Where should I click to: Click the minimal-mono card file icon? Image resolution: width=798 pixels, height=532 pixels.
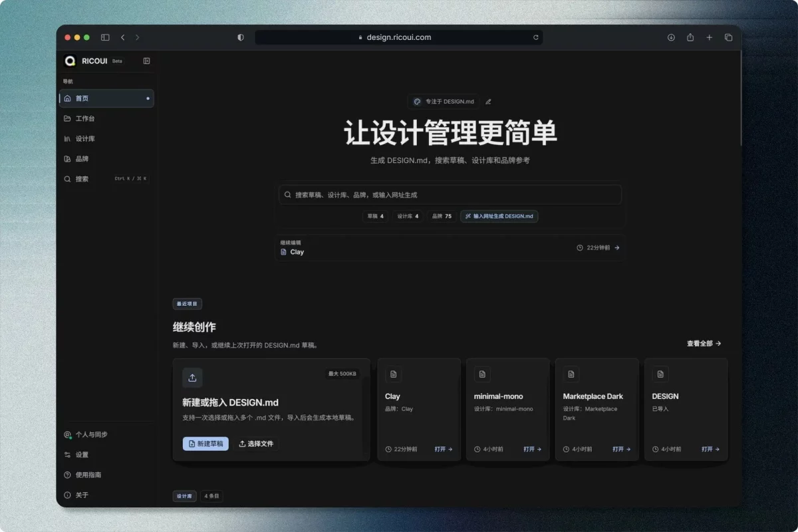click(x=482, y=374)
